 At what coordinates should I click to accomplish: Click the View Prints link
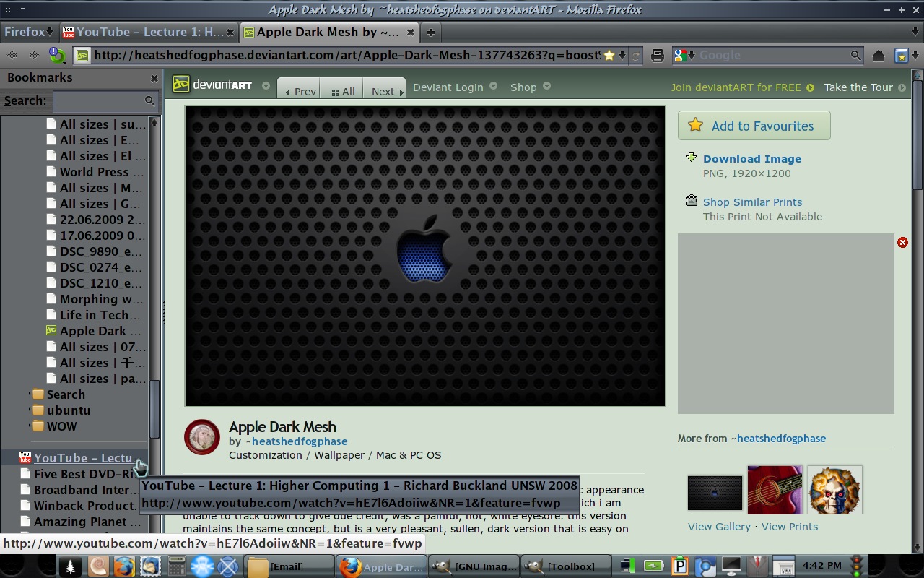click(790, 527)
